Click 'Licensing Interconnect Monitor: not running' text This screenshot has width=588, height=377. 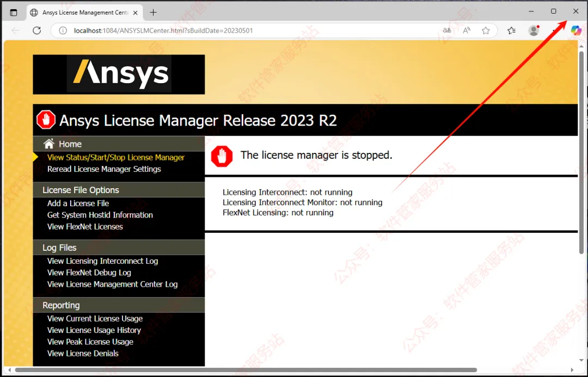click(x=302, y=202)
